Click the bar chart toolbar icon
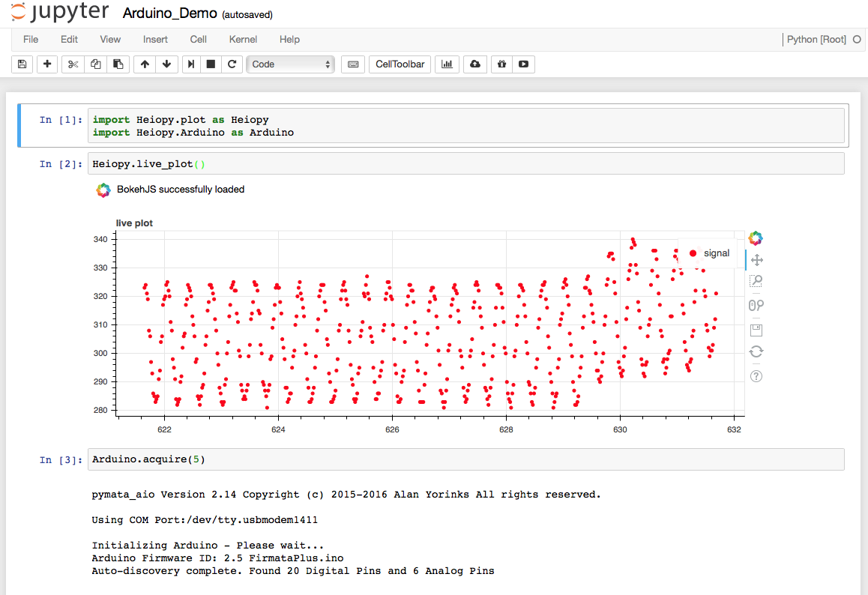Viewport: 868px width, 595px height. click(447, 64)
